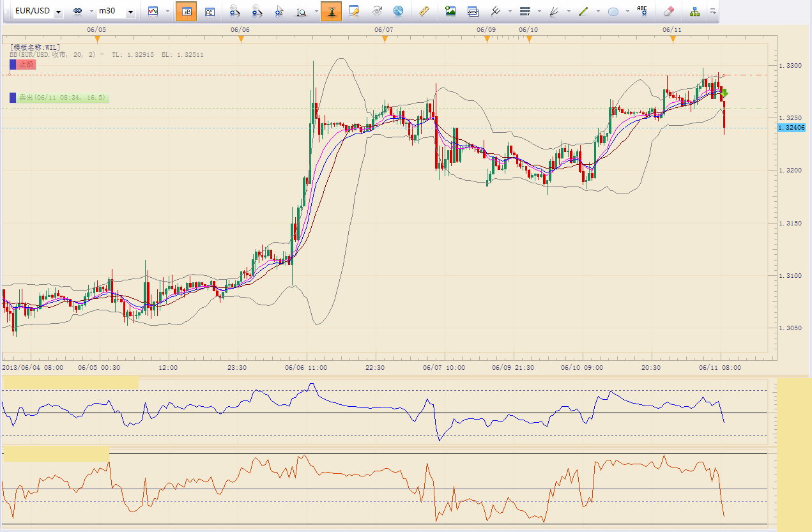Click the zoom out magnifier icon
The height and width of the screenshot is (532, 812).
coord(257,11)
